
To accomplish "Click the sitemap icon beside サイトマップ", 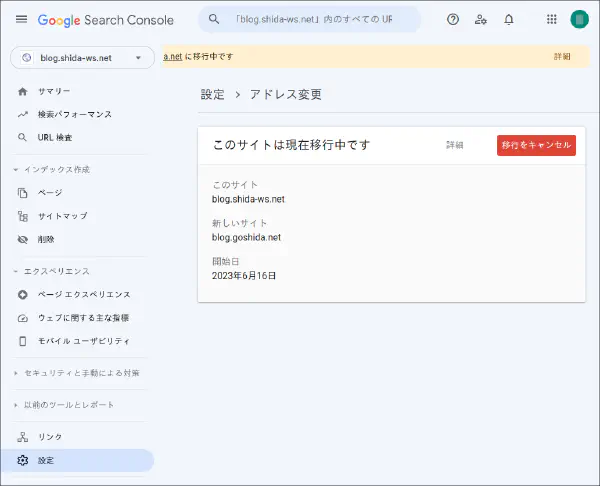I will pos(23,216).
